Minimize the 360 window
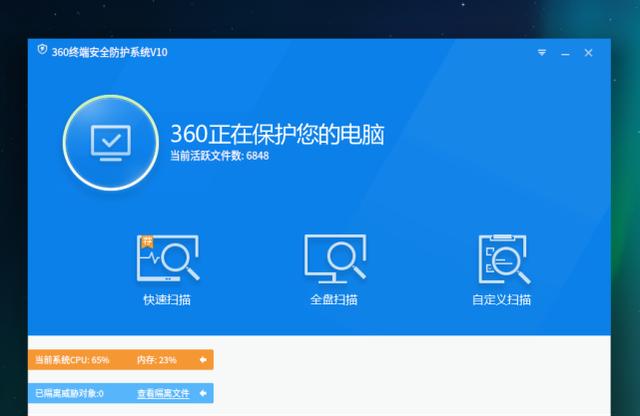 point(565,53)
